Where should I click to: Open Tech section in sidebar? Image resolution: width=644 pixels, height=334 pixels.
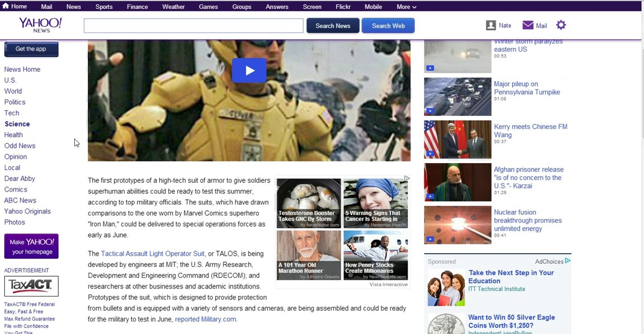click(12, 113)
